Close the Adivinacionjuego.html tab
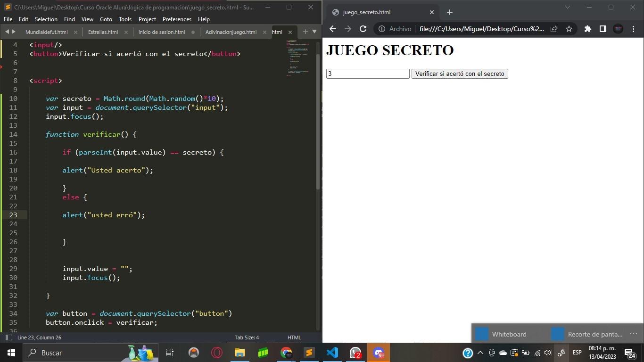Screen dimensions: 644x362 tap(265, 32)
